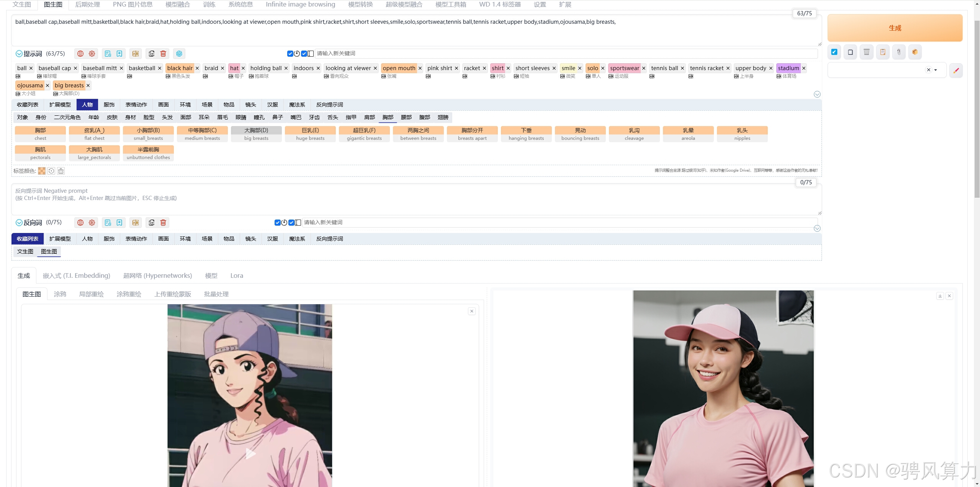Click the paintbrush style button beside dropdown
The image size is (980, 487).
[956, 71]
